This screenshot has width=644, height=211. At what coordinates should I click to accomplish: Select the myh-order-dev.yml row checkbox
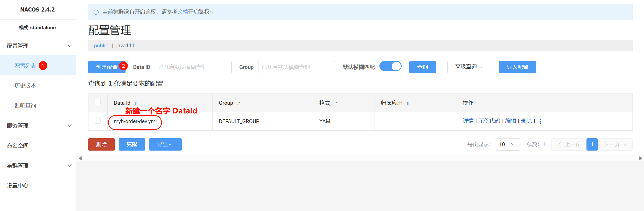(98, 121)
